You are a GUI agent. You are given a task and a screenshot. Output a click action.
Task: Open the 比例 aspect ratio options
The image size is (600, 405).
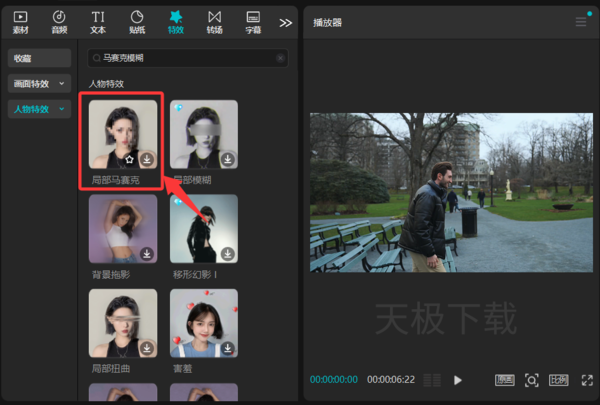pos(558,380)
